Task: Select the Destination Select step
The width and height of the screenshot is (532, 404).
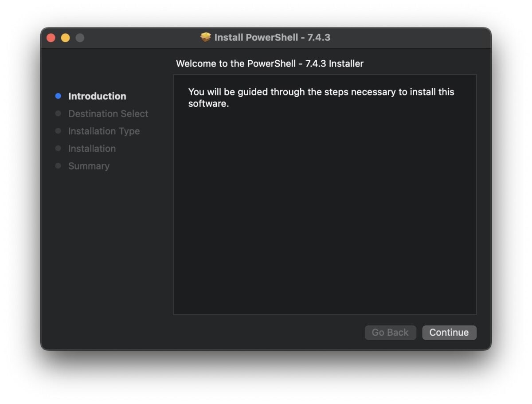Action: pos(108,114)
